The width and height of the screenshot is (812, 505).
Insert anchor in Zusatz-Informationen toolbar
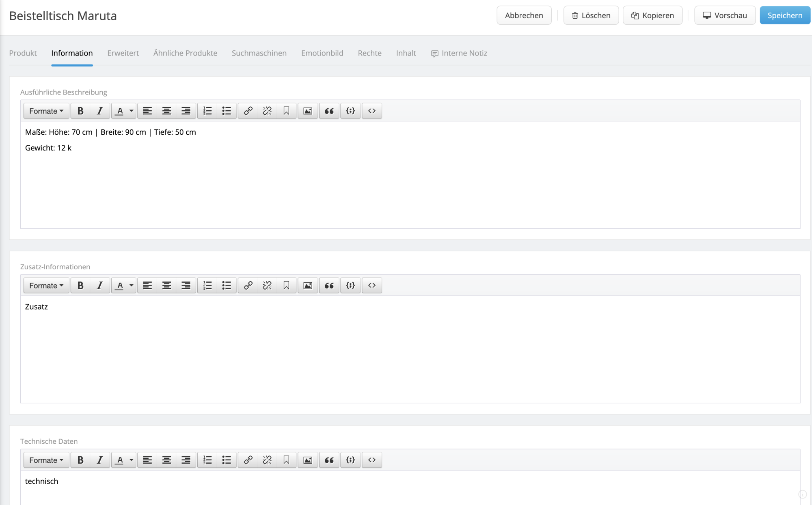click(x=286, y=285)
